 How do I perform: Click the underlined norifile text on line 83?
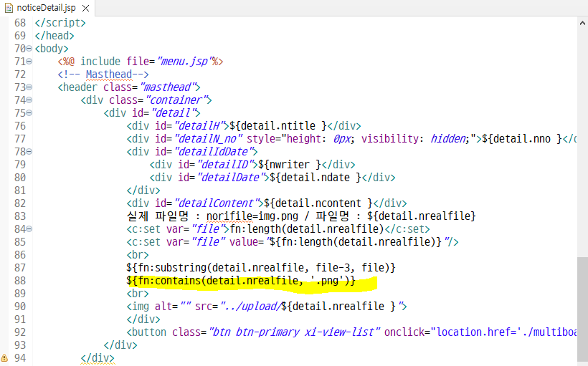pos(229,216)
